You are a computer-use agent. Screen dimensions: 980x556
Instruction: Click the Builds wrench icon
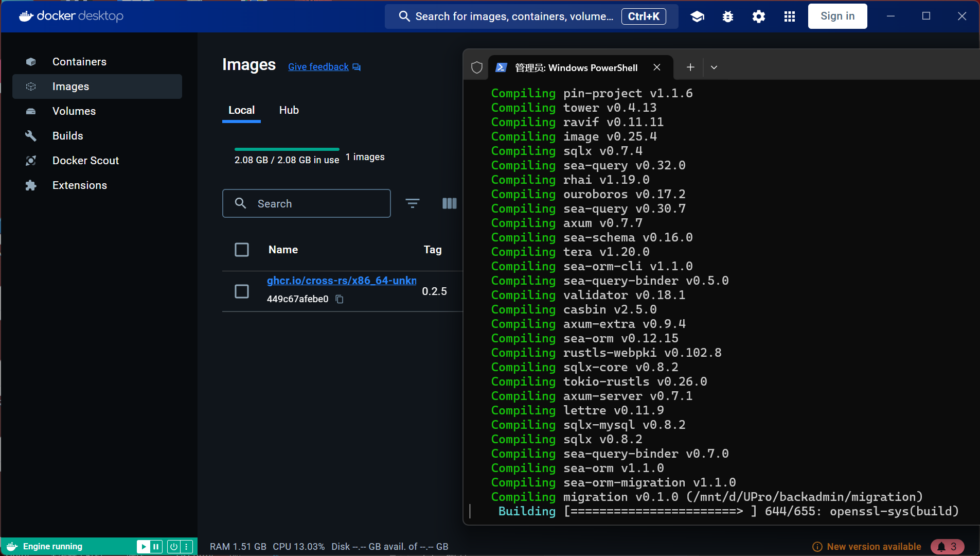31,136
